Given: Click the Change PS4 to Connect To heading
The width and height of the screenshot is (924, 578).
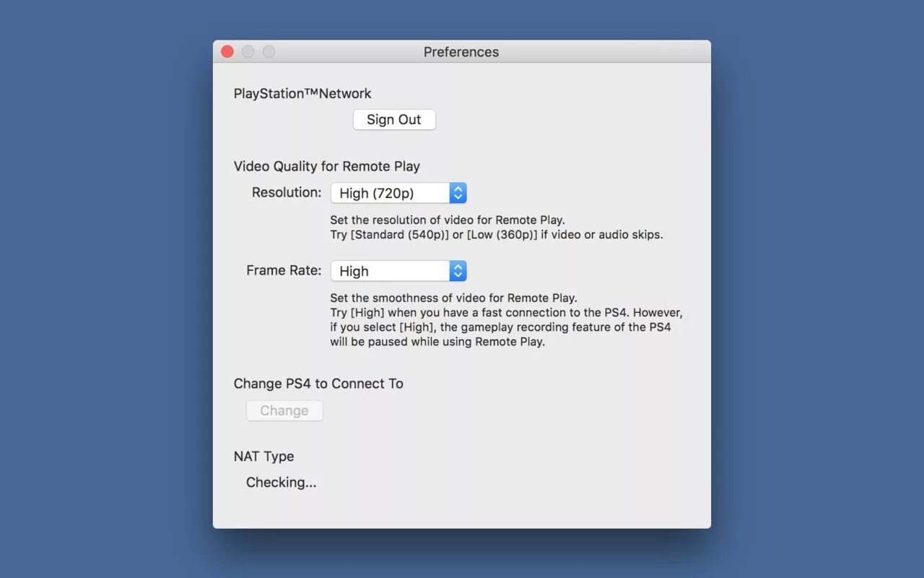Looking at the screenshot, I should point(318,384).
